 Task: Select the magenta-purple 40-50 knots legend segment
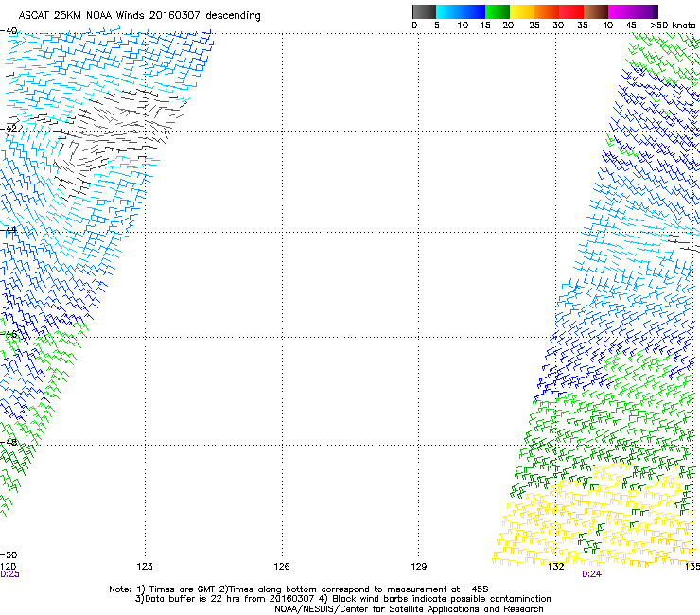pyautogui.click(x=633, y=11)
